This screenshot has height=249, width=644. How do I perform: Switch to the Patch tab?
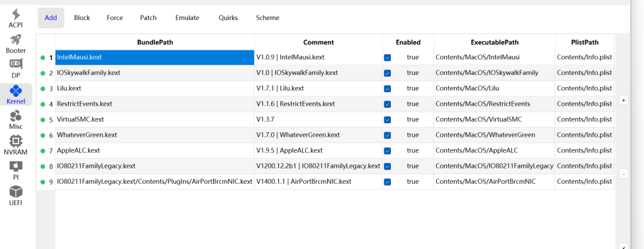point(148,17)
